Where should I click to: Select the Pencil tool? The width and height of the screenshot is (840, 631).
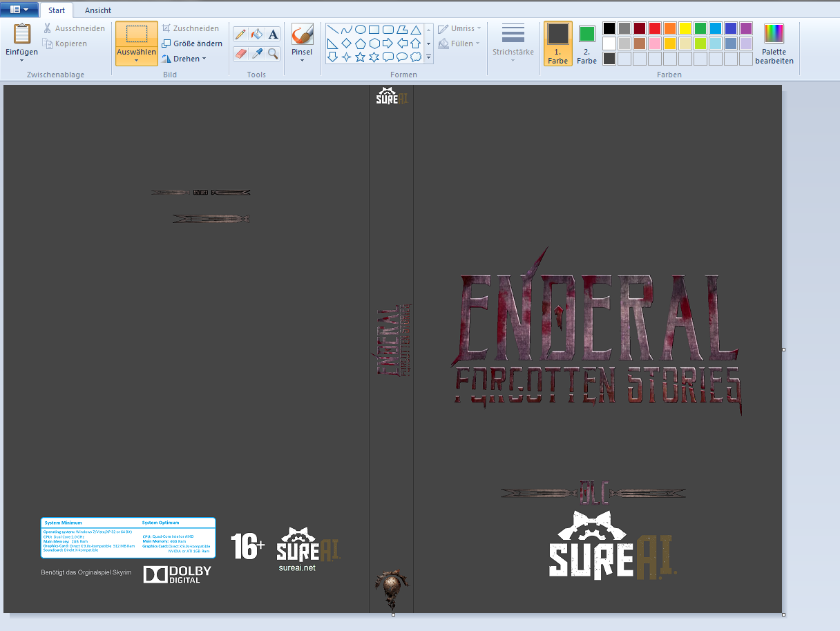pyautogui.click(x=240, y=35)
